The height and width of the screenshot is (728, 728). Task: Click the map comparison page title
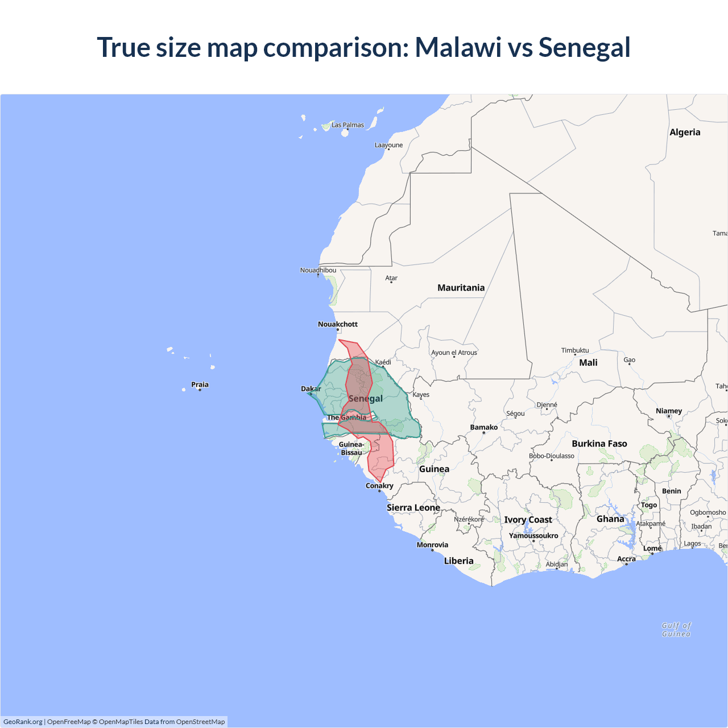[x=364, y=47]
